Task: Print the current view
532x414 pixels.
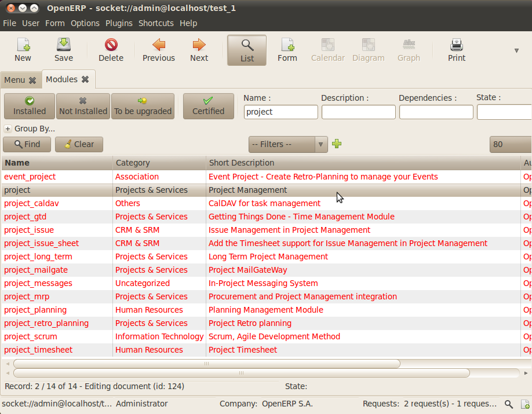Action: [456, 50]
